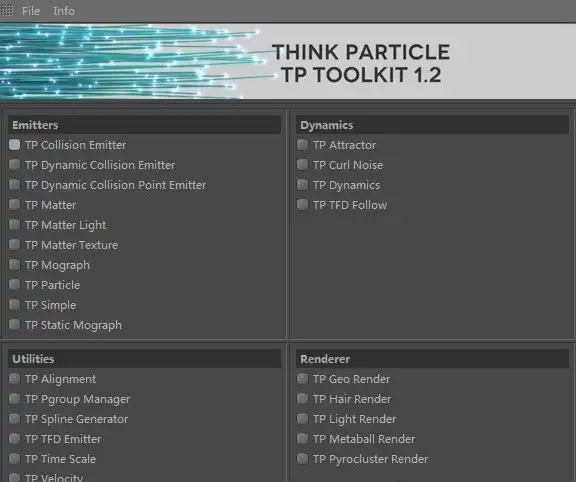Click the TP Curl Noise text
This screenshot has height=482, width=576.
click(x=348, y=165)
